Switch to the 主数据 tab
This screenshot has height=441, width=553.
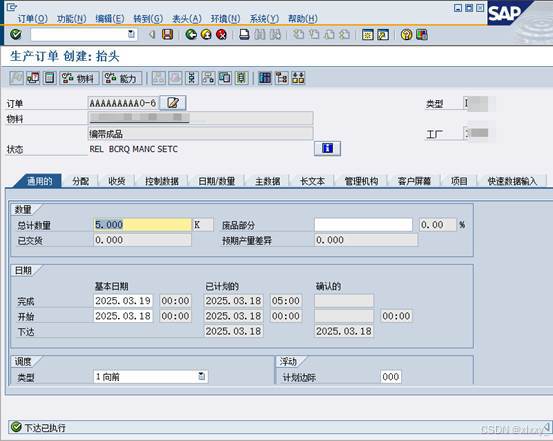268,181
